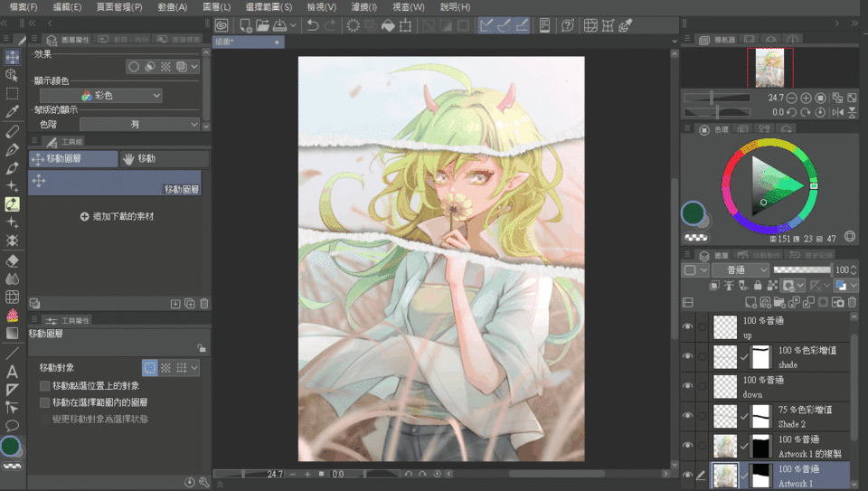
Task: Toggle Snap to Special Ruler in command bar
Action: 504,25
